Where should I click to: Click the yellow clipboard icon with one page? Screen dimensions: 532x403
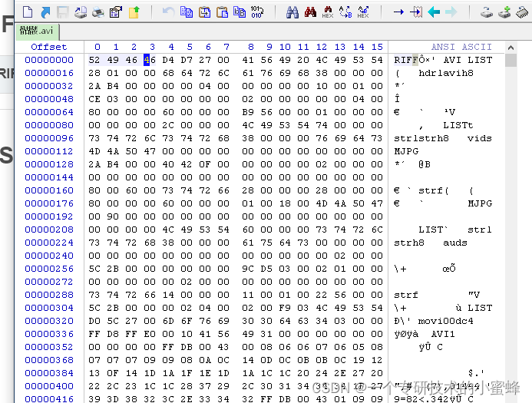pyautogui.click(x=222, y=12)
